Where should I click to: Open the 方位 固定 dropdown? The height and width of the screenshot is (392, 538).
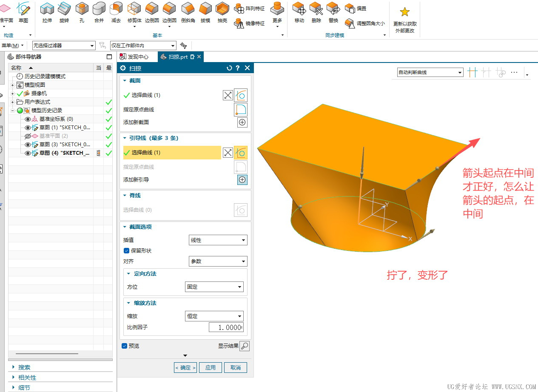214,287
